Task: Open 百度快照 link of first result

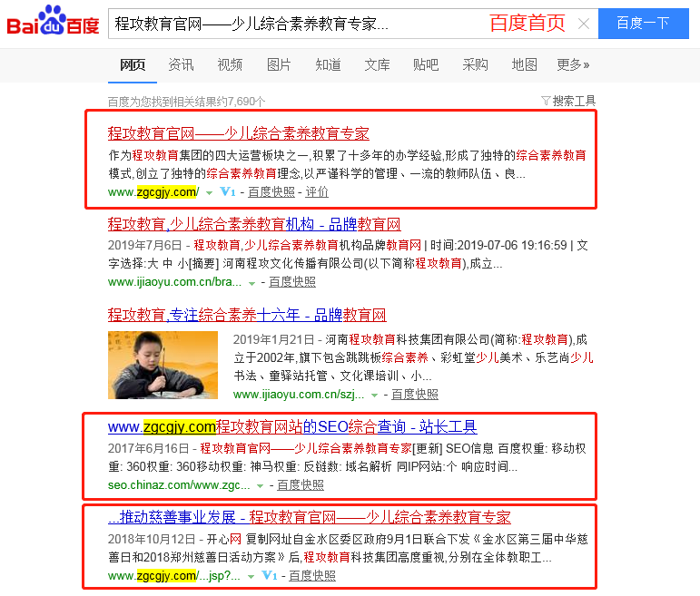Action: (x=271, y=192)
